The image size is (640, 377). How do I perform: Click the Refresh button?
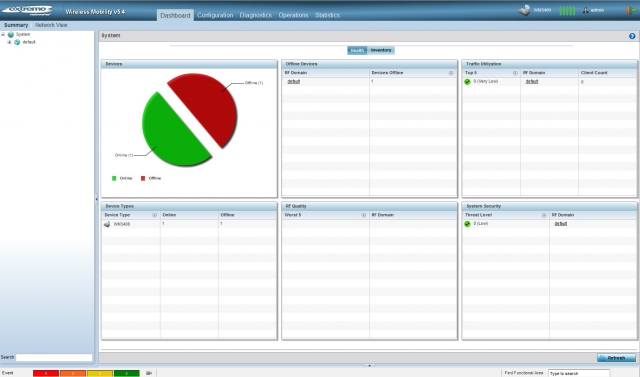point(616,358)
